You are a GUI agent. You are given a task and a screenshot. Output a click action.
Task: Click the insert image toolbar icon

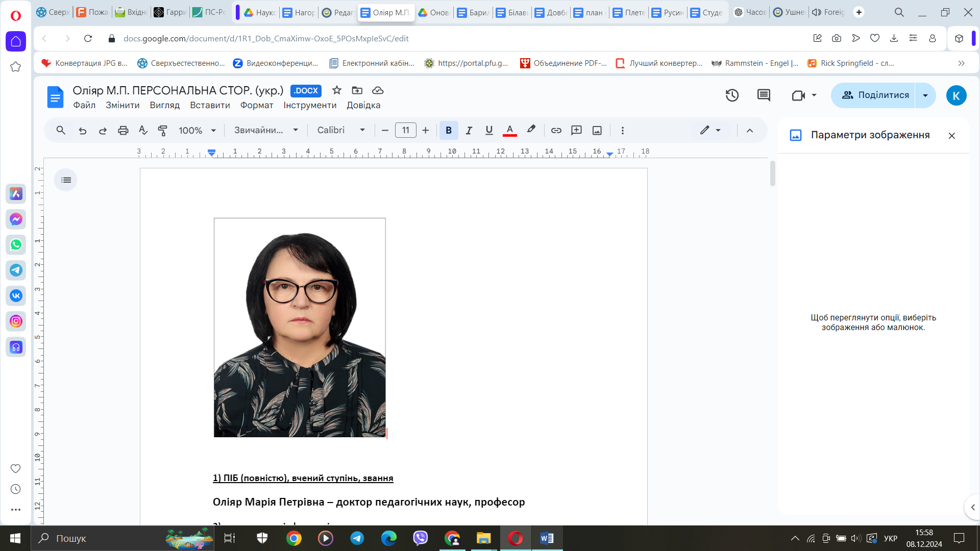[597, 131]
